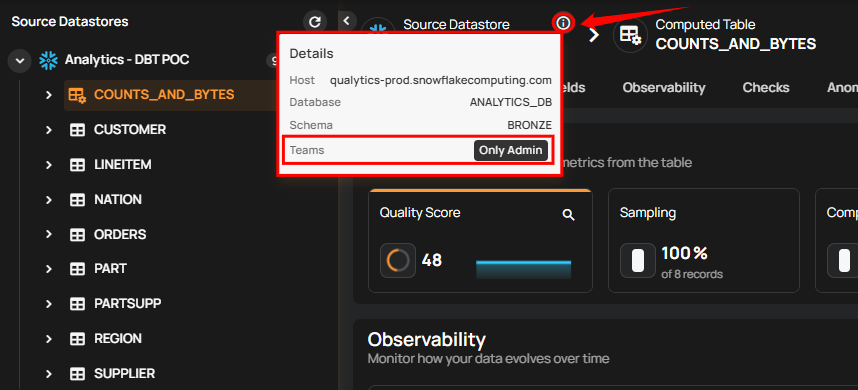The image size is (858, 390).
Task: Click the refresh icon beside Source Datastores
Action: click(x=315, y=22)
